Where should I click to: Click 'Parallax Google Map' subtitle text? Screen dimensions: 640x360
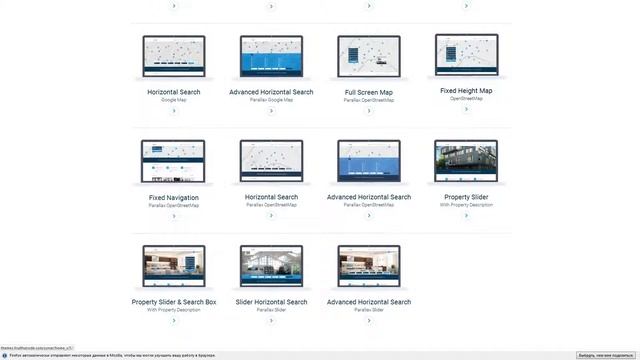pos(271,100)
